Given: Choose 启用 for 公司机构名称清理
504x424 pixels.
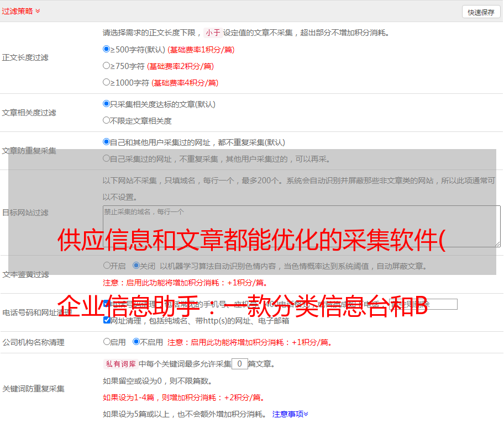Looking at the screenshot, I should (x=107, y=342).
